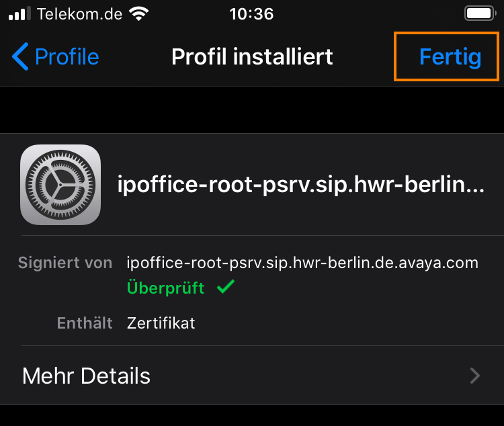Open the Mehr Details row

[252, 376]
